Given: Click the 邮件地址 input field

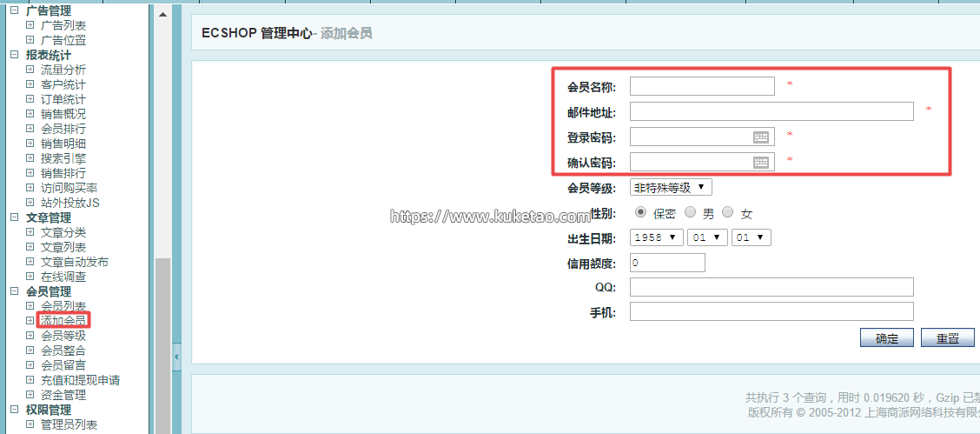Looking at the screenshot, I should [771, 111].
